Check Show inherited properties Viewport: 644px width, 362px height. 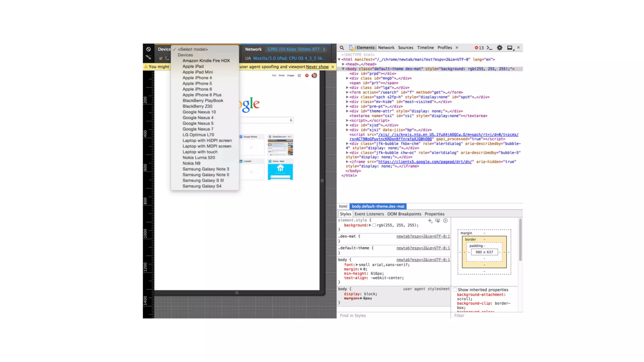coord(455,290)
